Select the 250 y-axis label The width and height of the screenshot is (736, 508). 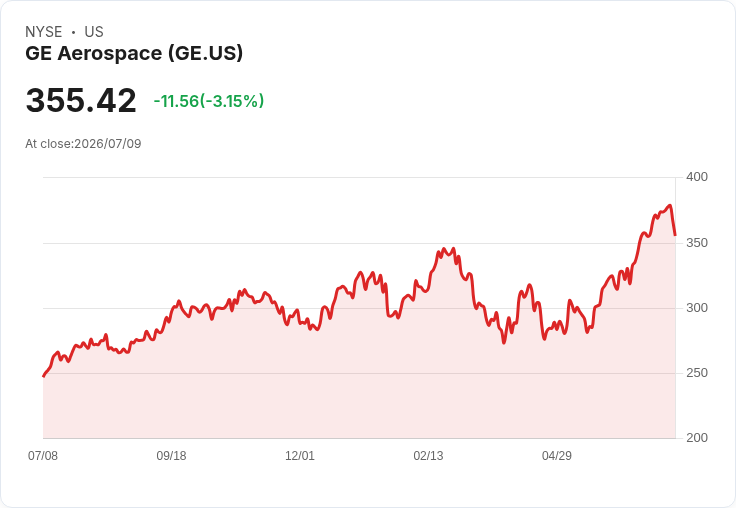pyautogui.click(x=697, y=373)
